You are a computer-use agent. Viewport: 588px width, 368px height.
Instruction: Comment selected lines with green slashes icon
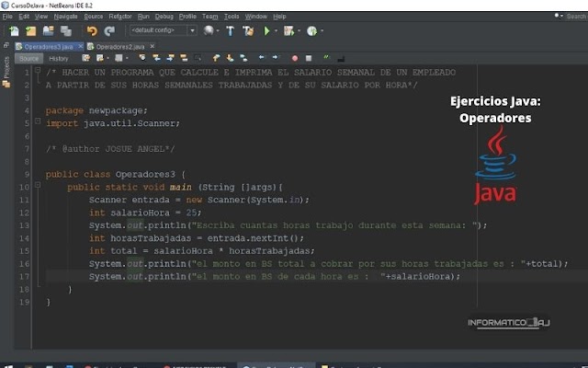tap(326, 57)
